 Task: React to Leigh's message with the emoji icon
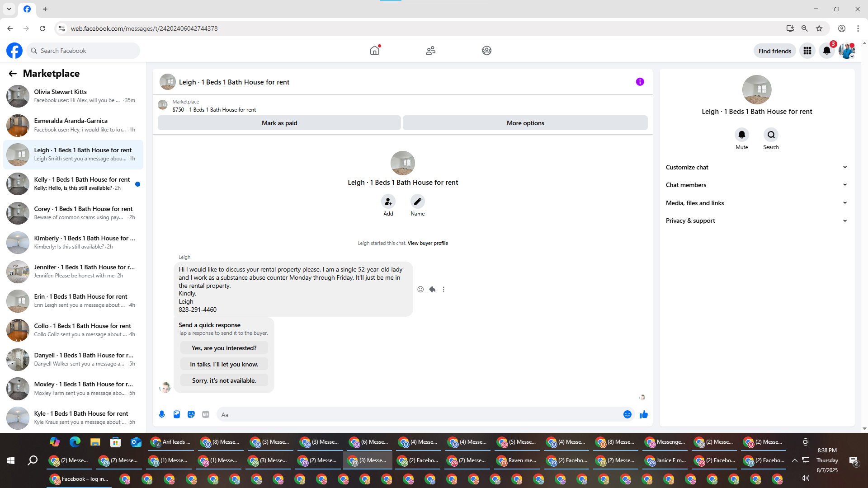point(420,289)
